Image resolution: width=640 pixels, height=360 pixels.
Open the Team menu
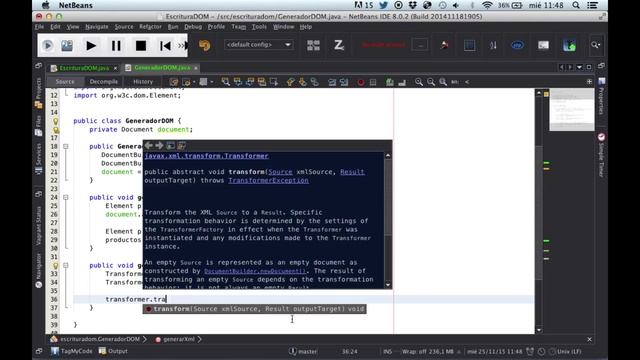(x=238, y=27)
